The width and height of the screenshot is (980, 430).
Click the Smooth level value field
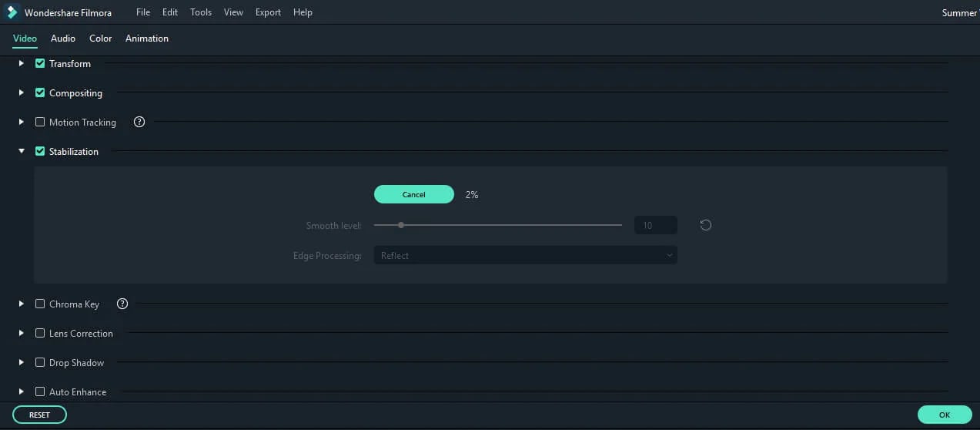pyautogui.click(x=656, y=225)
